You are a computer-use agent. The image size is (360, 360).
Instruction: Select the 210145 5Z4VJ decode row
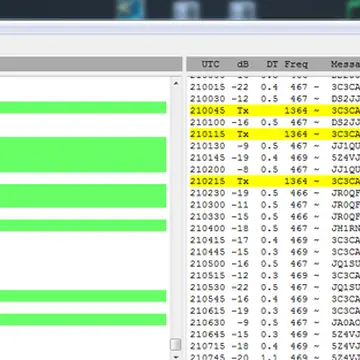point(275,158)
